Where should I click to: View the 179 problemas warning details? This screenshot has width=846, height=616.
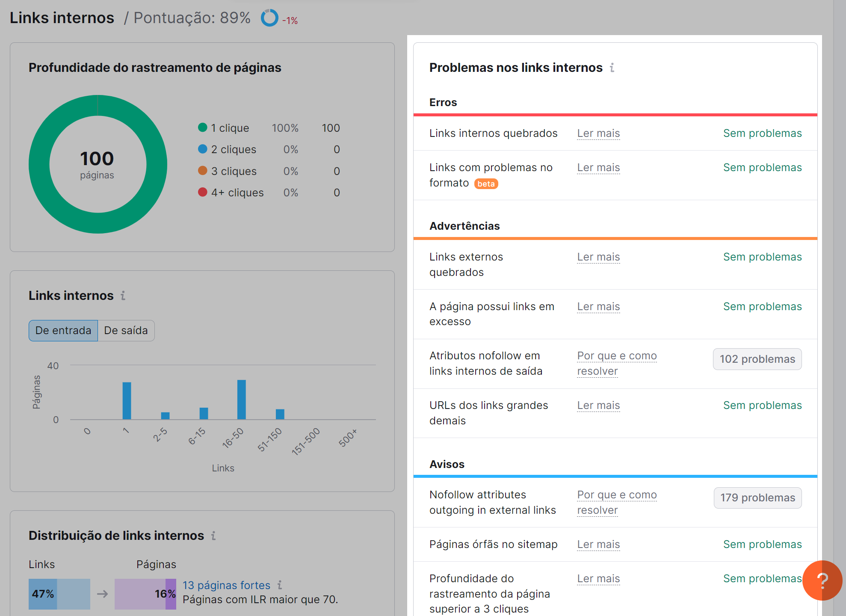pyautogui.click(x=757, y=498)
